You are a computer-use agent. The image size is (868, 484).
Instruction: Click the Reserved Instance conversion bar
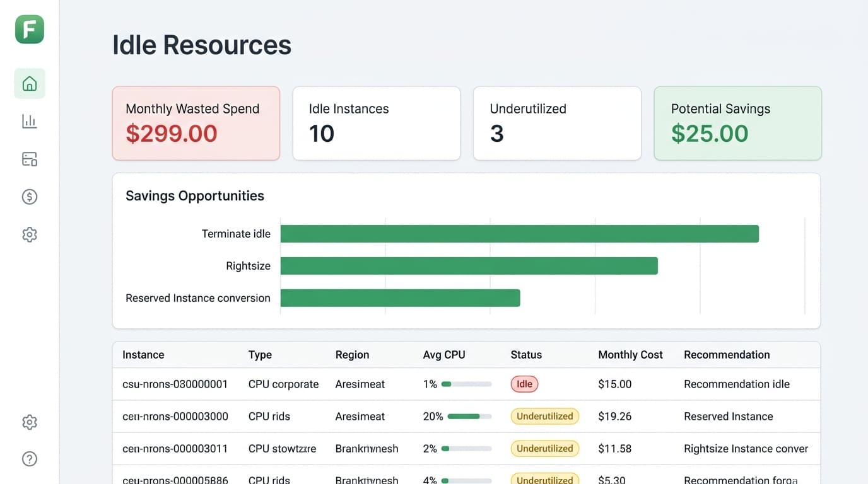pos(401,298)
